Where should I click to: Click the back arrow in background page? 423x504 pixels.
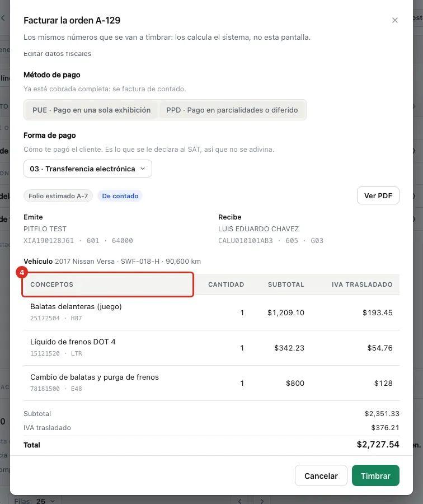tap(3, 18)
